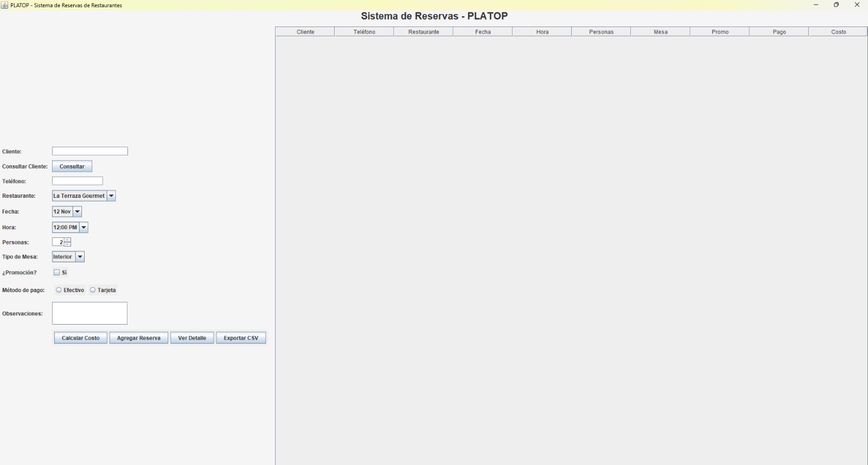Screen dimensions: 868x465
Task: Click the Personas number field
Action: [x=58, y=242]
